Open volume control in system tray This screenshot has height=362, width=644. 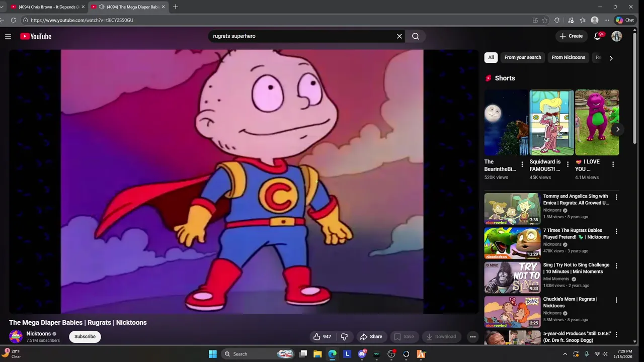coord(605,354)
